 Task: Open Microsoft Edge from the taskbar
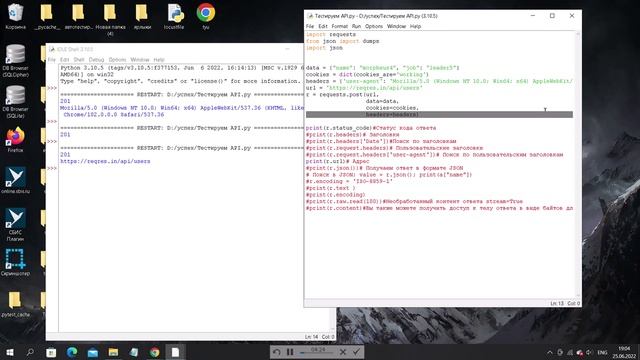[72, 352]
